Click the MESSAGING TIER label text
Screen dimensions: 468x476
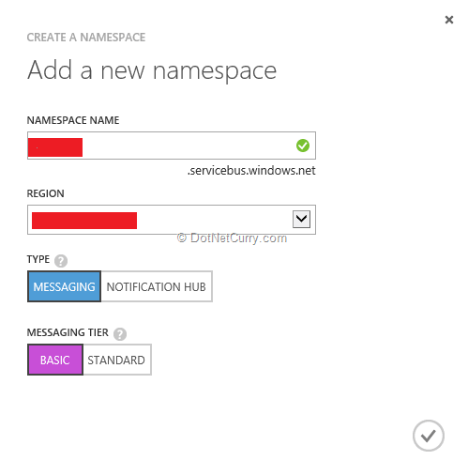coord(68,332)
